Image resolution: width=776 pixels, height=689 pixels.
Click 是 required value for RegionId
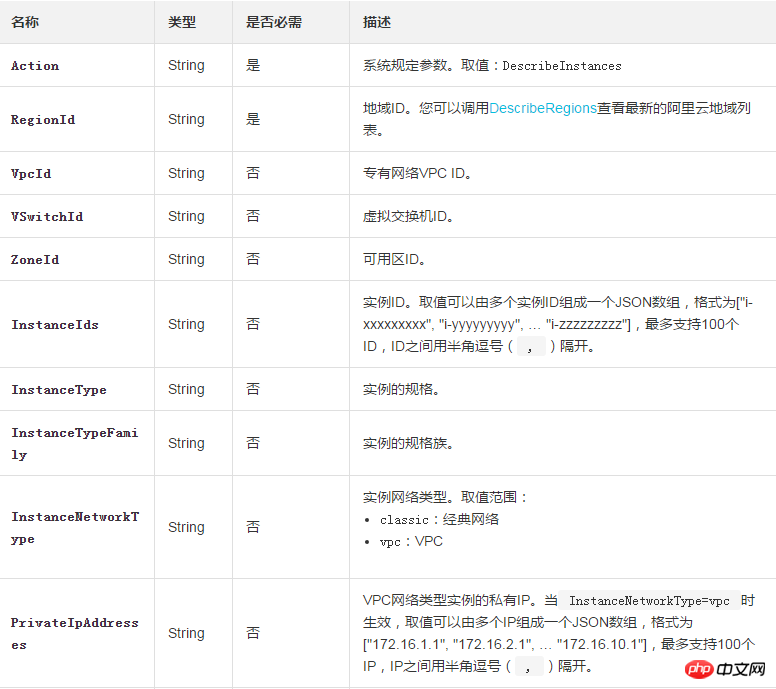253,119
